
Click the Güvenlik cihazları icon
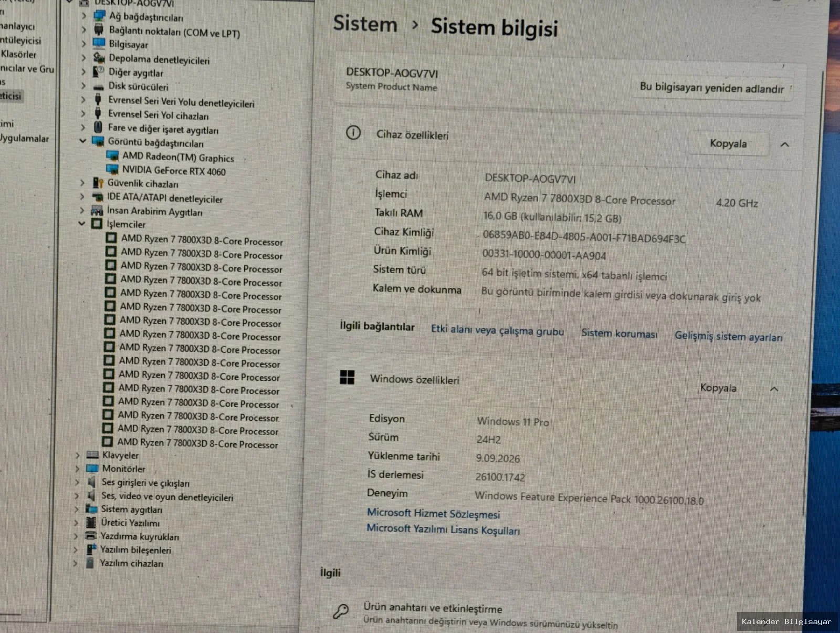click(x=98, y=182)
